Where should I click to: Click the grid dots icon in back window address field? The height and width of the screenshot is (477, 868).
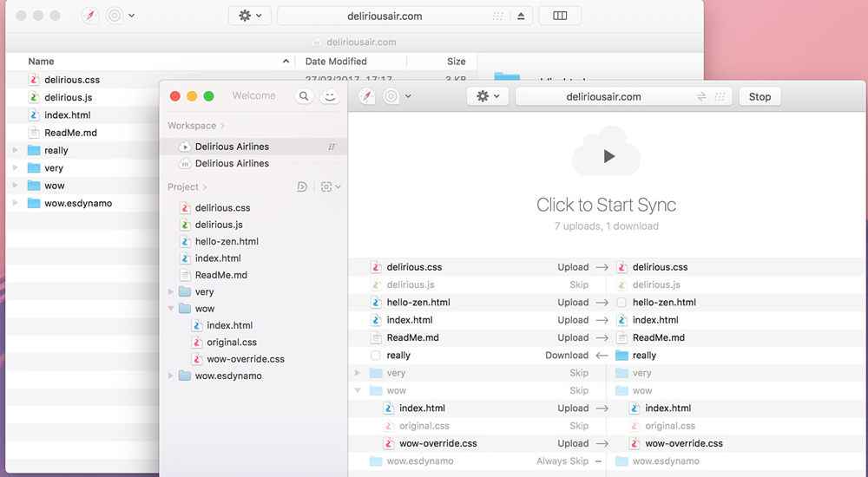point(497,16)
